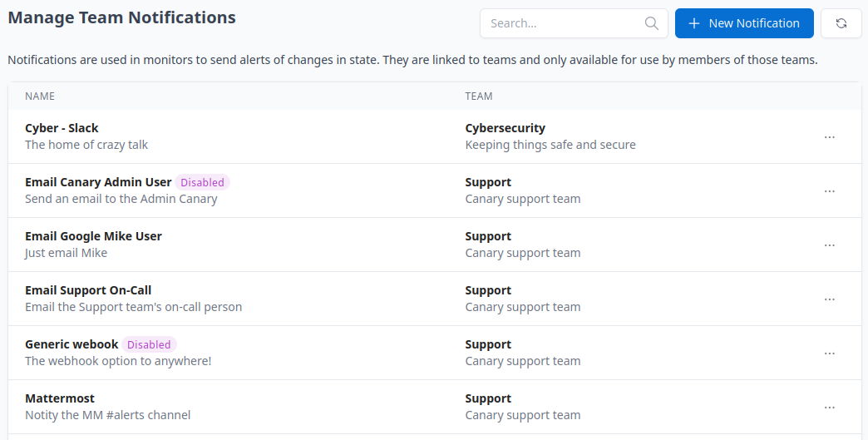
Task: Open the Email Canary Admin User notification
Action: (x=98, y=182)
